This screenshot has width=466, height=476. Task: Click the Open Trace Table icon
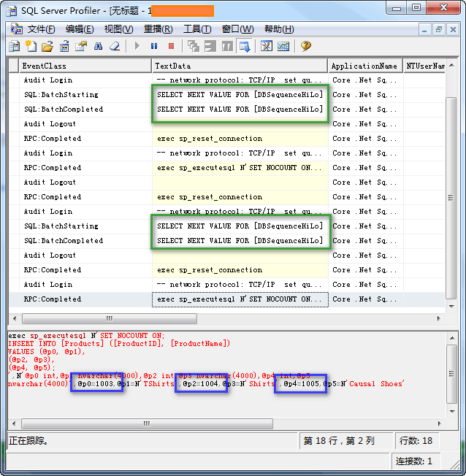pos(64,47)
